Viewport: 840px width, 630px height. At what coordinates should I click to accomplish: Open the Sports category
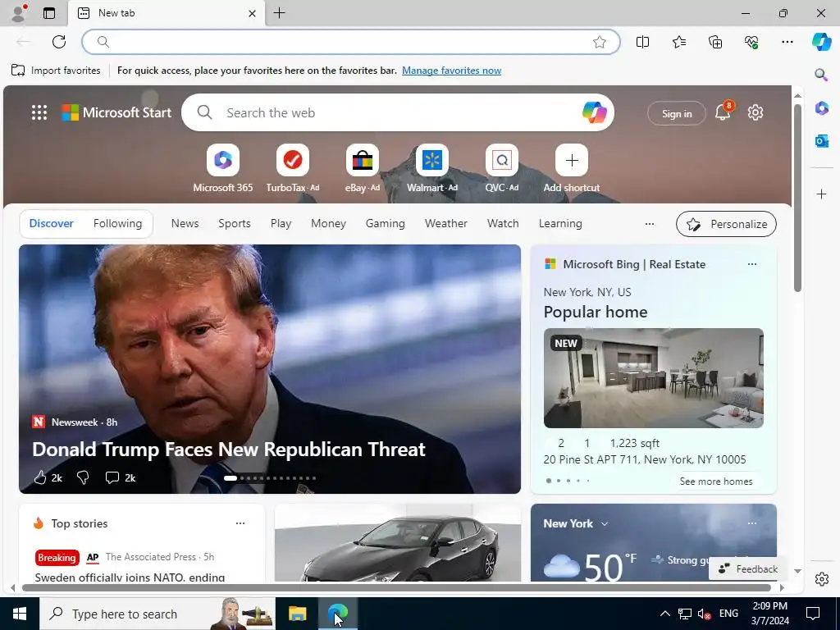point(234,223)
